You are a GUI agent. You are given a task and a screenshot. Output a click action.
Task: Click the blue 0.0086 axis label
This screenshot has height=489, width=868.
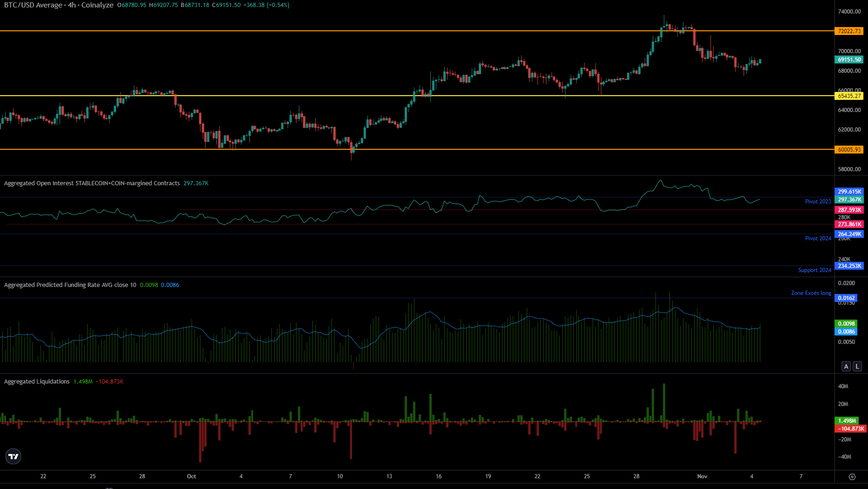coord(847,332)
